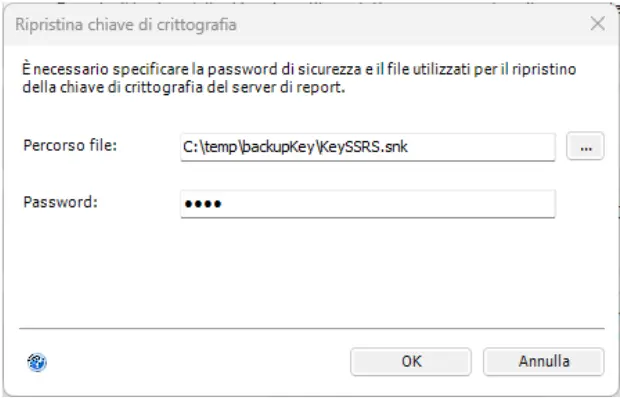The height and width of the screenshot is (398, 620).
Task: Click the X icon in title bar
Action: 597,24
